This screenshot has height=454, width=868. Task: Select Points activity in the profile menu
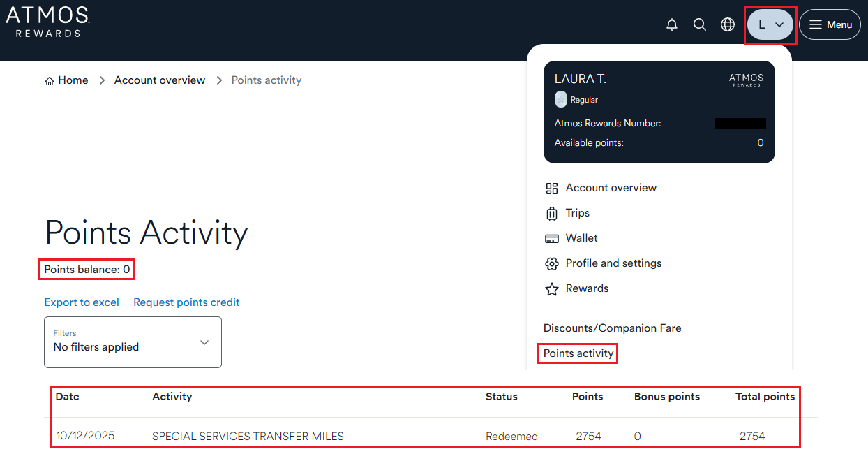click(578, 353)
